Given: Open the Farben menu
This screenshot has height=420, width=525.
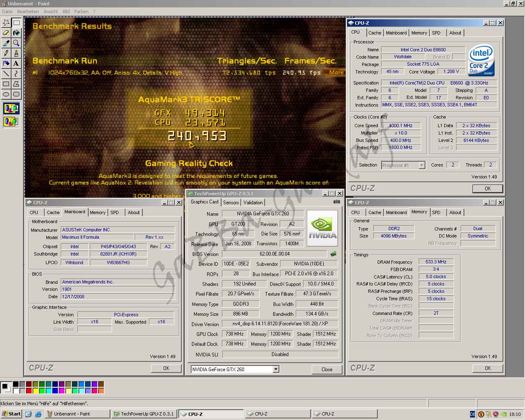Looking at the screenshot, I should (x=81, y=11).
